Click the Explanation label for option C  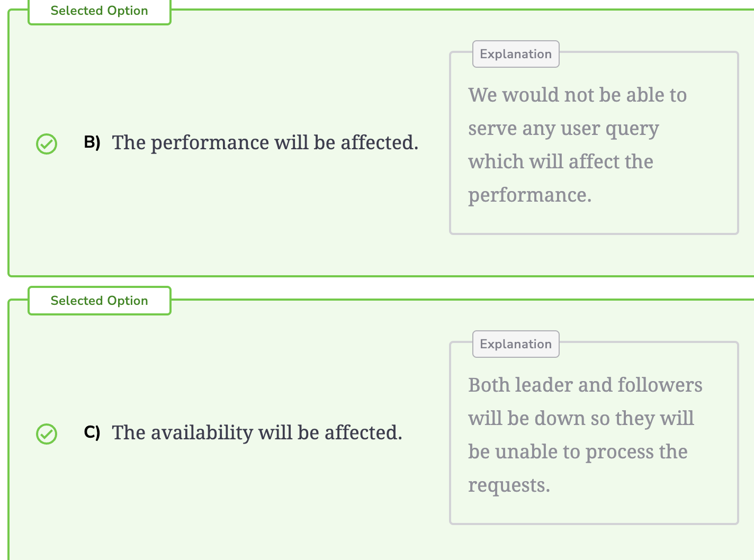[516, 344]
